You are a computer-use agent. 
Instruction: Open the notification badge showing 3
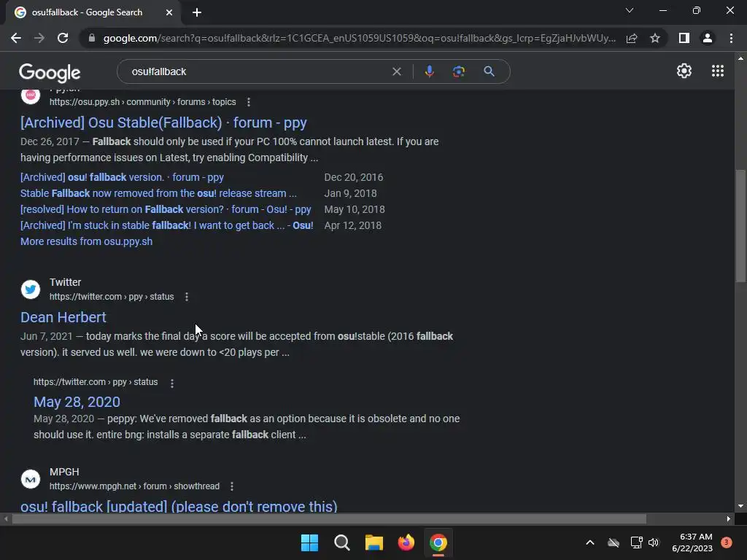click(x=727, y=542)
